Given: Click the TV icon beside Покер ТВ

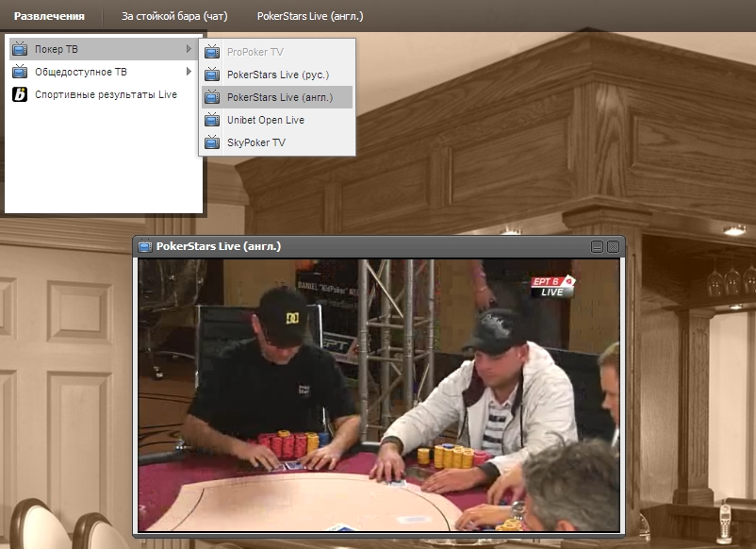Looking at the screenshot, I should (20, 49).
